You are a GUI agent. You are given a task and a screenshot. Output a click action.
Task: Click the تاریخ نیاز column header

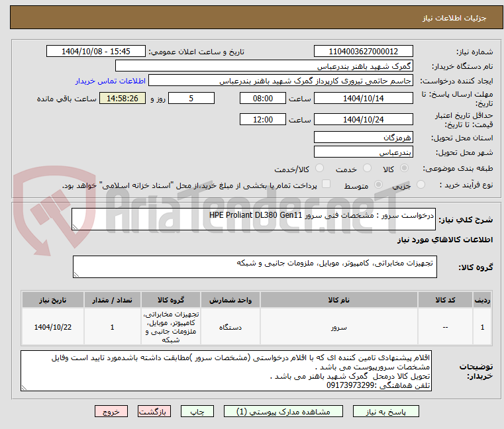[53, 300]
